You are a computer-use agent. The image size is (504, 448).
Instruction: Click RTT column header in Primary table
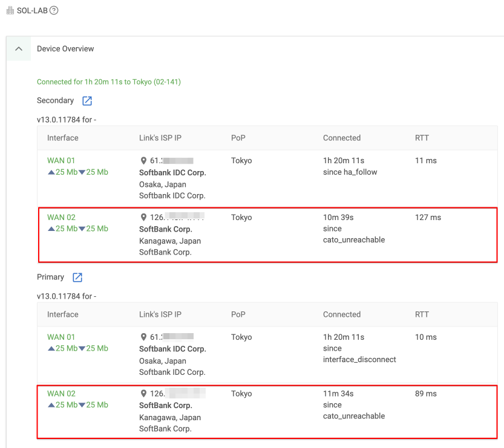click(x=422, y=314)
